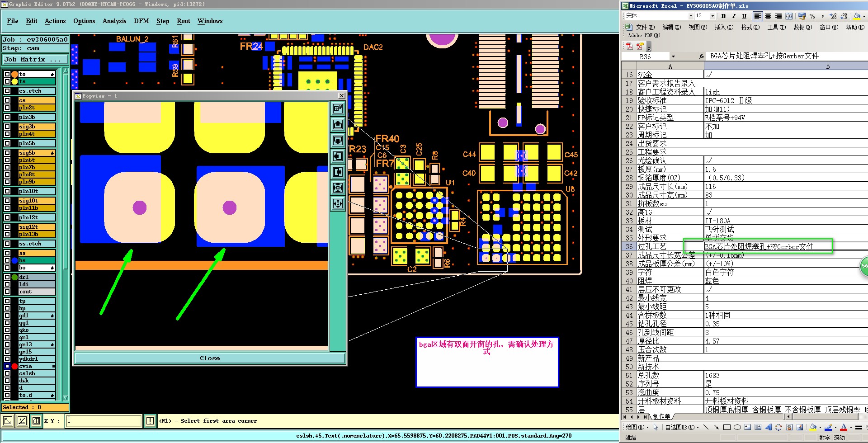The height and width of the screenshot is (443, 868).
Task: Toggle the ss.etch layer checkbox
Action: point(7,244)
